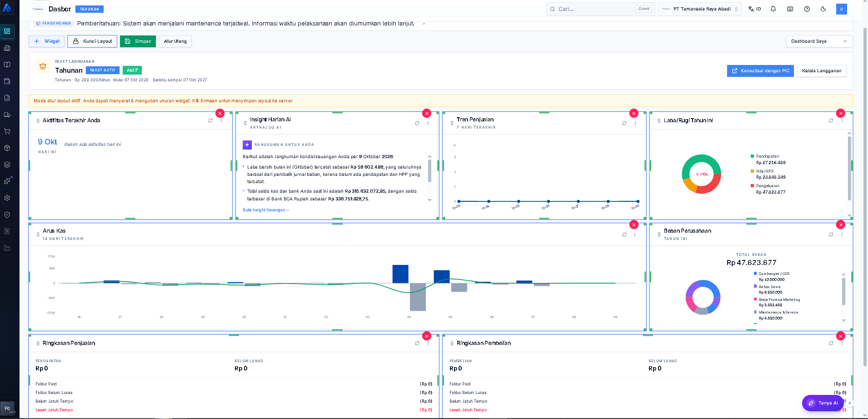Screen dimensions: 868x419
Task: Open the help question mark icon
Action: [807, 9]
